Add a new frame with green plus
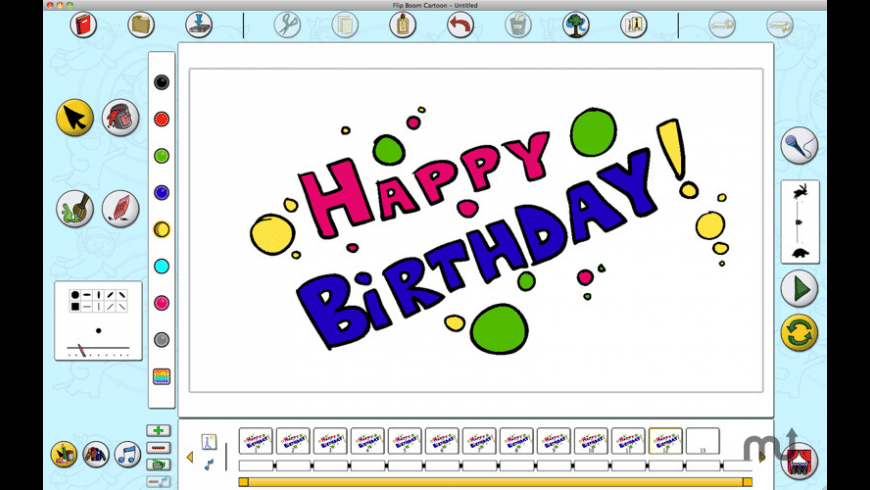Screen dimensions: 870x490 159,431
